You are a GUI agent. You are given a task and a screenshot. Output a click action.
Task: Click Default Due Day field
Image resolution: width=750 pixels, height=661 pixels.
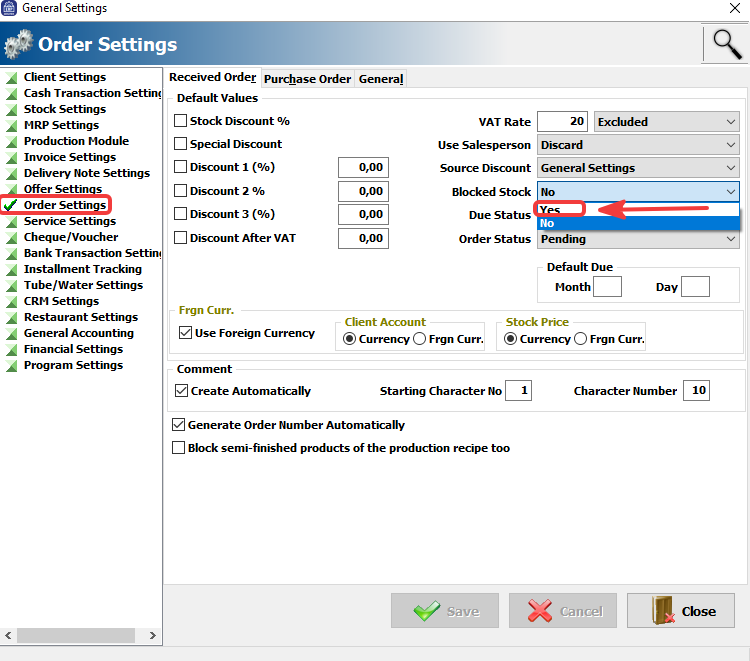point(695,286)
